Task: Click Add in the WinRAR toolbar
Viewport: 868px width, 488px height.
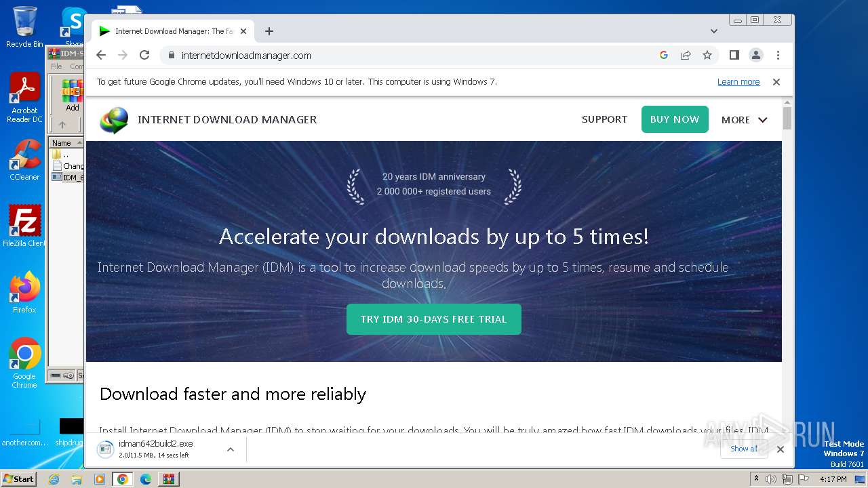Action: pos(73,96)
